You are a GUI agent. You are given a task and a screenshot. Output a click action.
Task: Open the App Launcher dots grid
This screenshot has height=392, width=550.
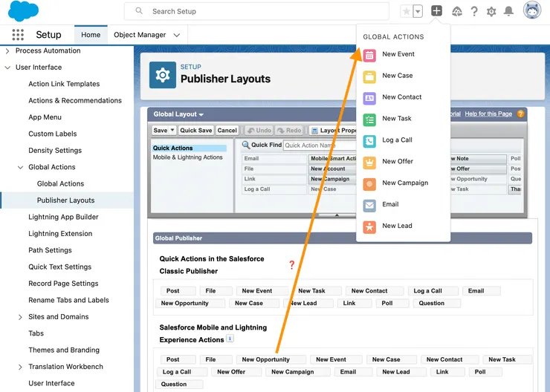(x=18, y=35)
